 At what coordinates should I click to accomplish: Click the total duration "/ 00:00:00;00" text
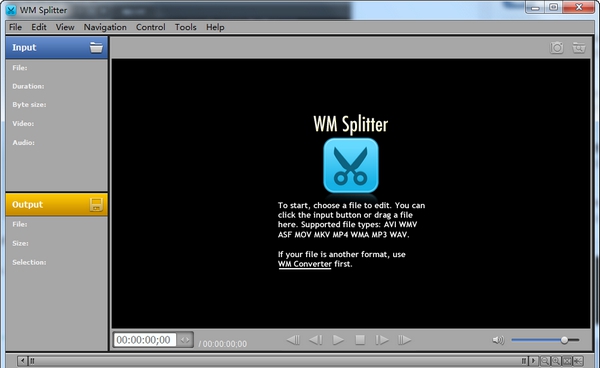tap(223, 344)
